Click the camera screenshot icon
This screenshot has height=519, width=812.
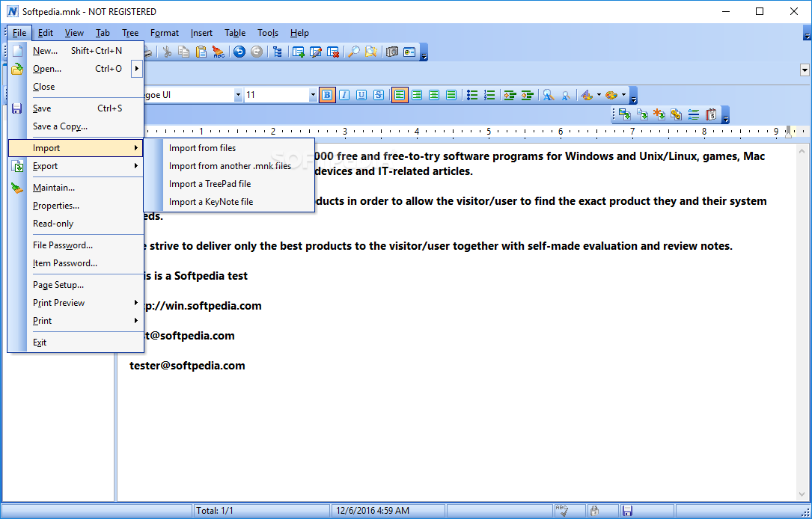(x=392, y=52)
